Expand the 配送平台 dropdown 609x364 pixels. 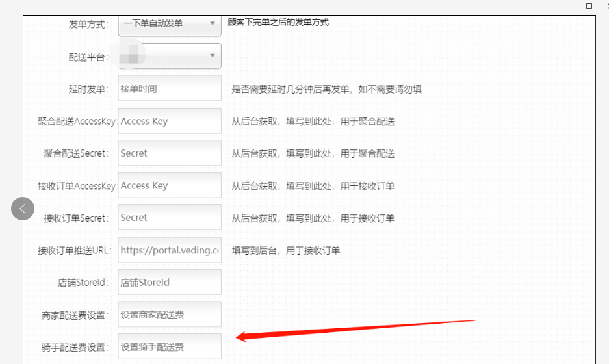[169, 56]
